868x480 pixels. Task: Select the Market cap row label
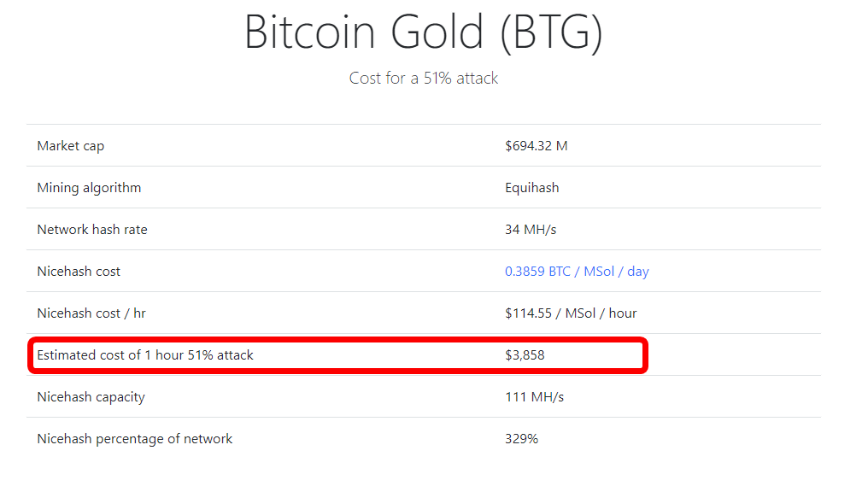pyautogui.click(x=70, y=146)
